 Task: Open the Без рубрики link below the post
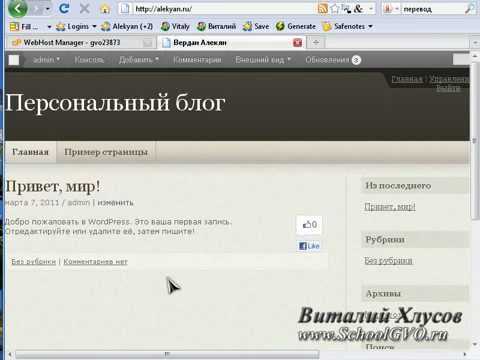coord(34,262)
